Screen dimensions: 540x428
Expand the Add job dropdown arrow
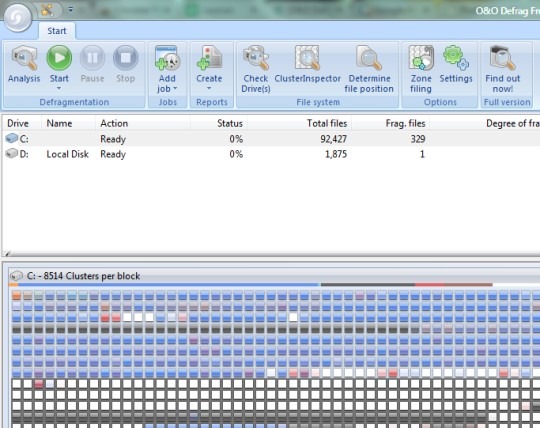(175, 88)
